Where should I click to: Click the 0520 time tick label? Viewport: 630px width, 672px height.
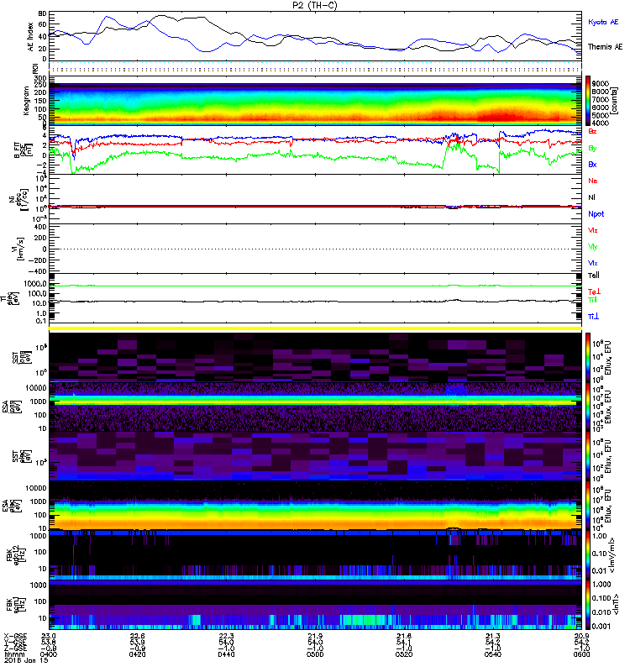[x=404, y=654]
